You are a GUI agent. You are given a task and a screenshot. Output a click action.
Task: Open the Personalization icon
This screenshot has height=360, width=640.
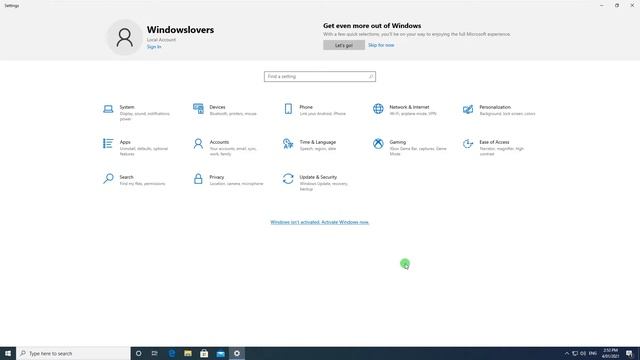click(x=468, y=109)
